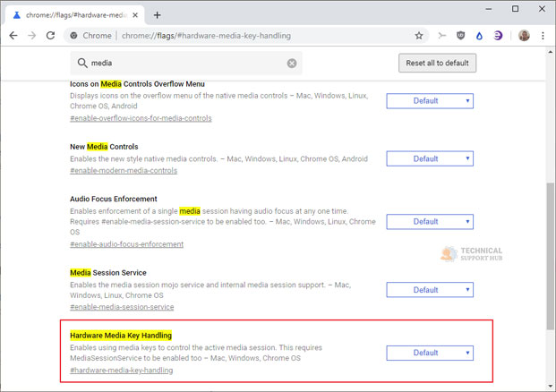This screenshot has width=556, height=392.
Task: Open Overflow Menu icons flag dropdown
Action: (430, 101)
